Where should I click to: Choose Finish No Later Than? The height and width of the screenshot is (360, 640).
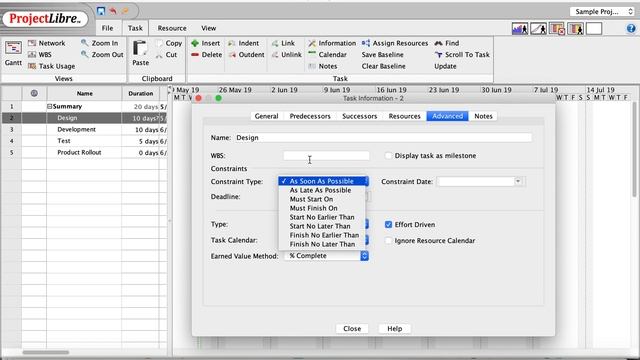322,244
